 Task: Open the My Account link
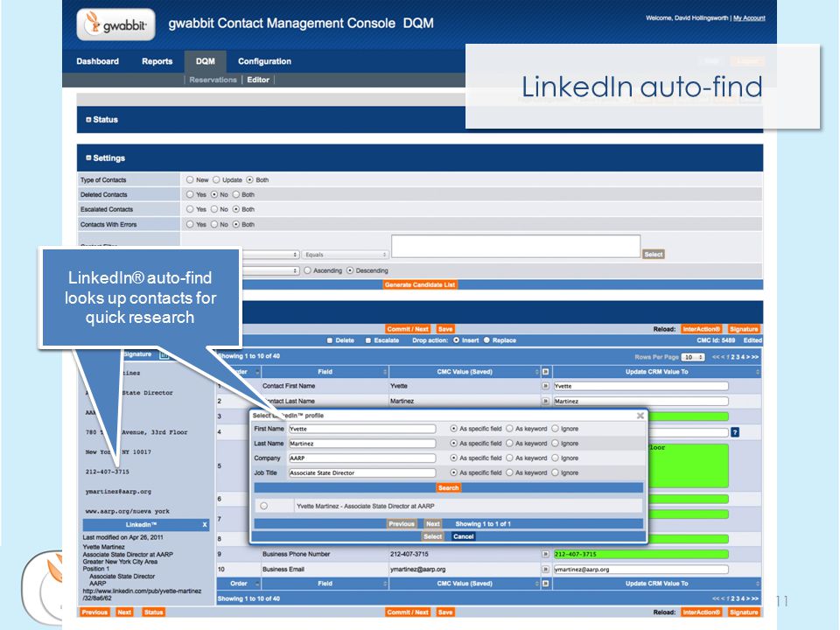(x=749, y=18)
